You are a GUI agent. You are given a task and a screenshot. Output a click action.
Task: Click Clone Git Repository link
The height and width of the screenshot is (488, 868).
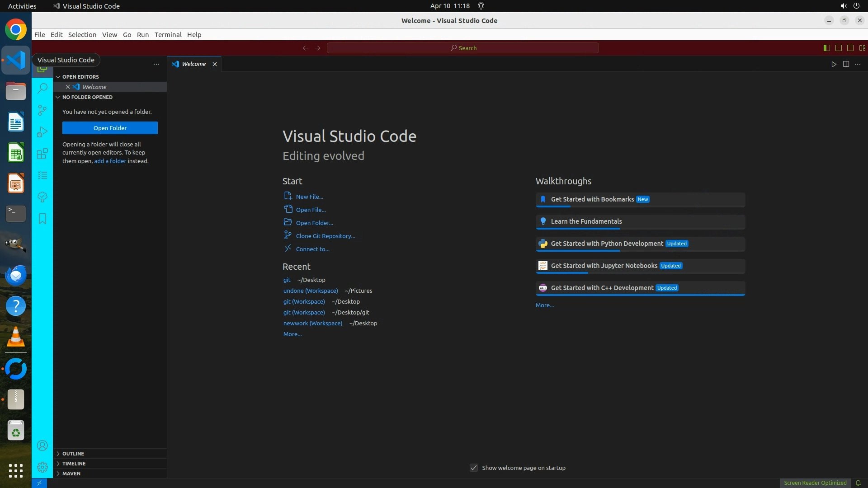pos(325,236)
